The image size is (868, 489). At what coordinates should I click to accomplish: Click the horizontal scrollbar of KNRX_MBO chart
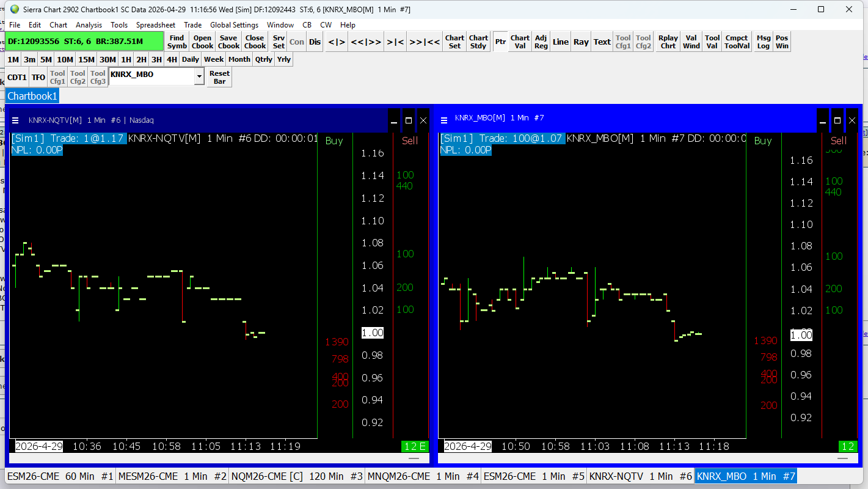pyautogui.click(x=649, y=458)
